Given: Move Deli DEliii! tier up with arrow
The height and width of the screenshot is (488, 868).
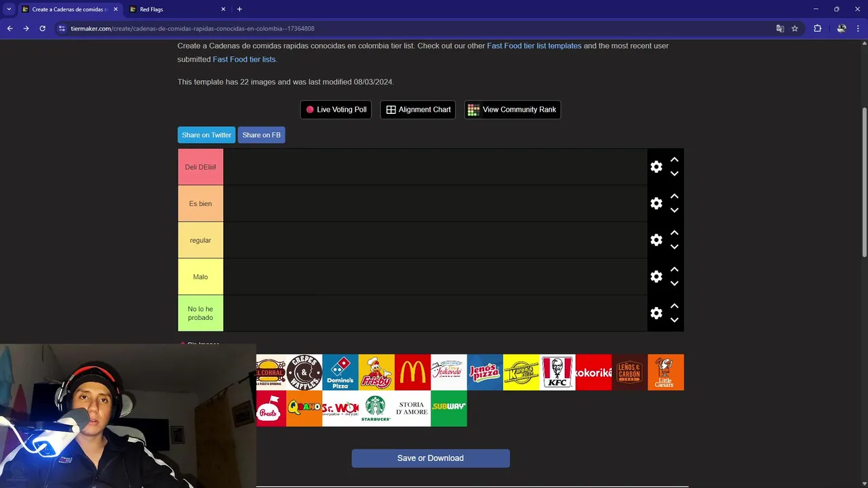Looking at the screenshot, I should tap(674, 160).
